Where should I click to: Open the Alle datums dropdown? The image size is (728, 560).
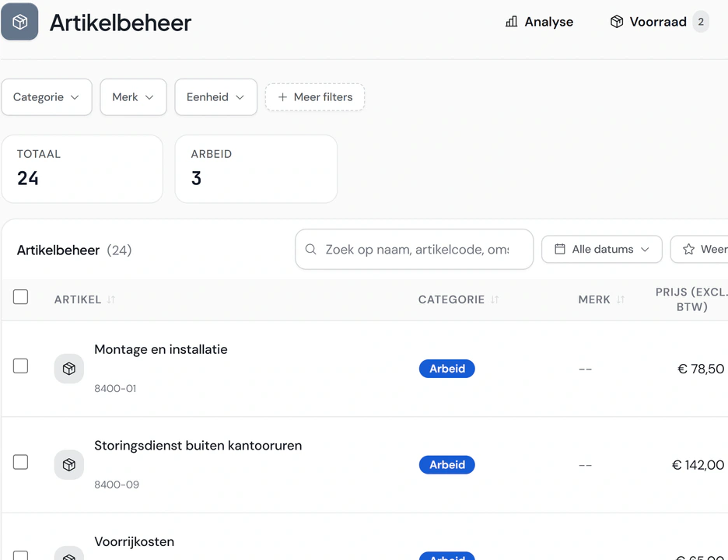tap(602, 250)
